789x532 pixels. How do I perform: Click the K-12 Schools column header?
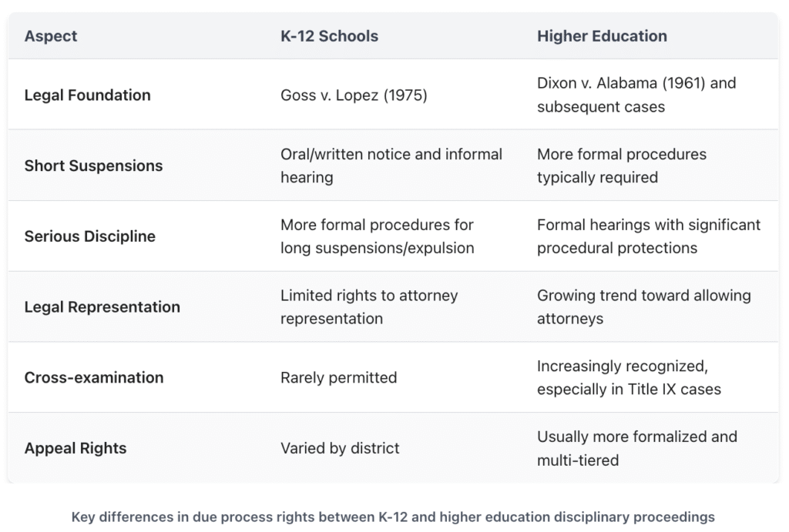click(x=329, y=36)
